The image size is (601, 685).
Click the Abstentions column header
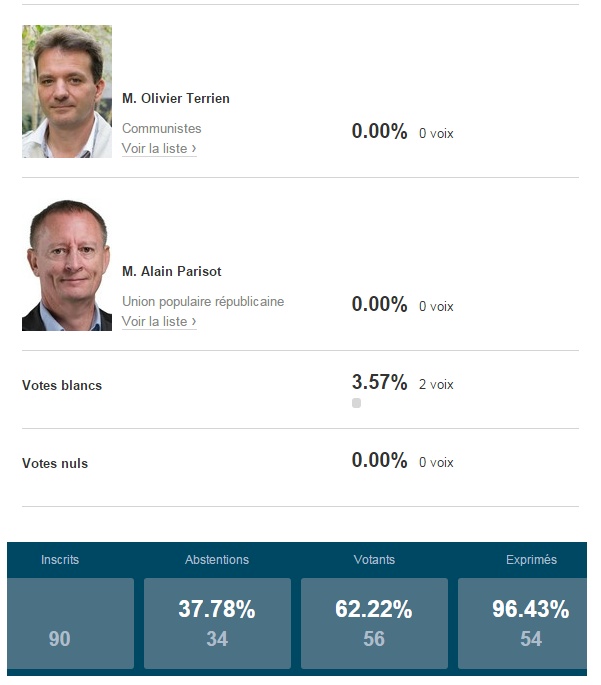[217, 560]
